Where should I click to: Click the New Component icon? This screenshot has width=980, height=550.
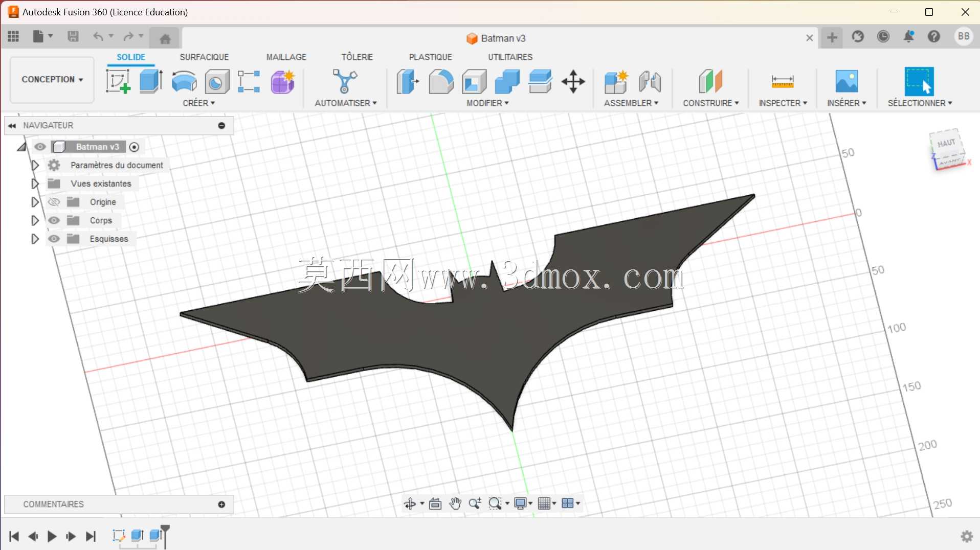click(x=616, y=81)
